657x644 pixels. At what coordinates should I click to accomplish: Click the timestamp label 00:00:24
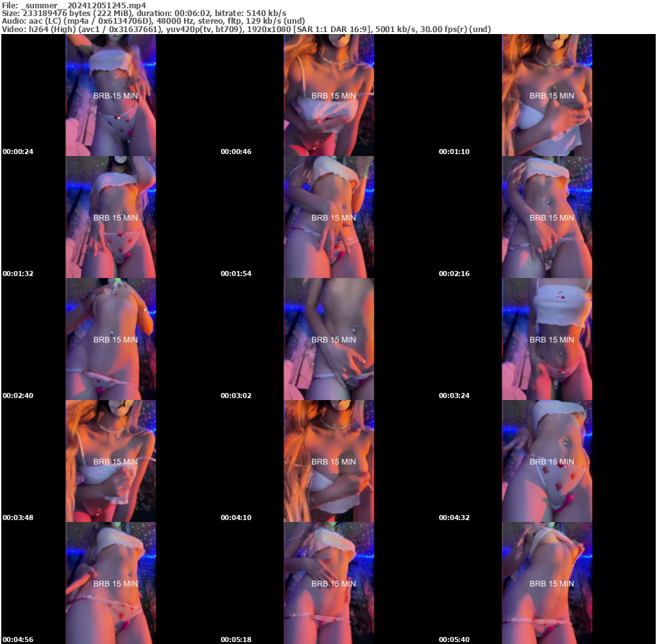(x=18, y=152)
